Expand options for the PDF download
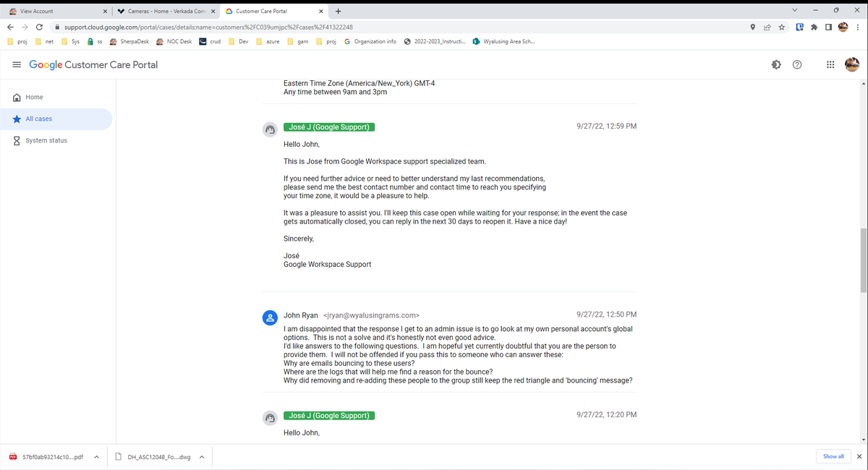 point(96,457)
